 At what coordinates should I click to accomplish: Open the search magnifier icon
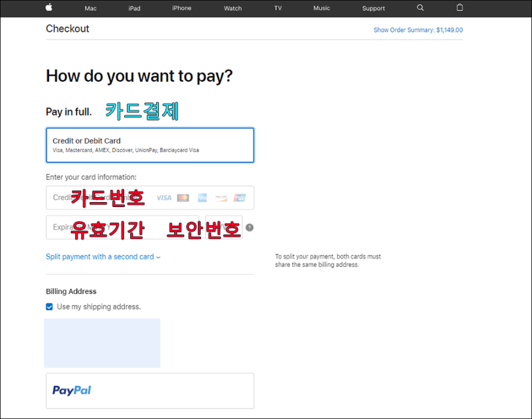coord(420,8)
